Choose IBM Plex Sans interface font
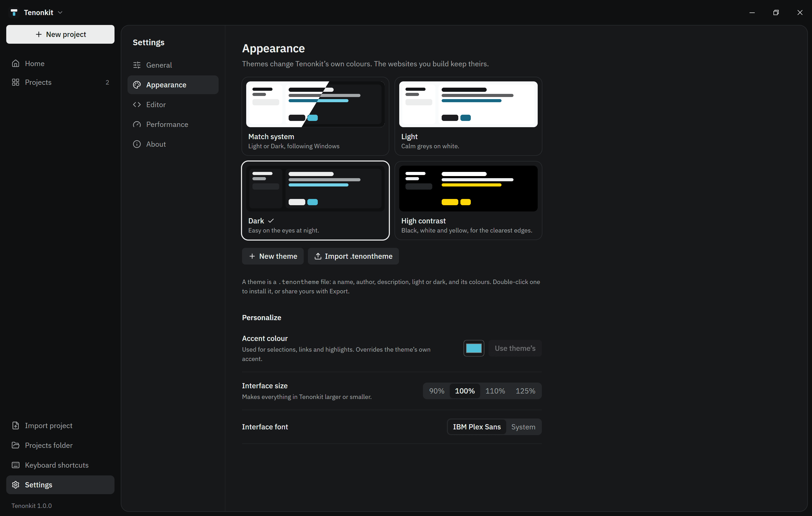This screenshot has width=812, height=516. coord(477,427)
